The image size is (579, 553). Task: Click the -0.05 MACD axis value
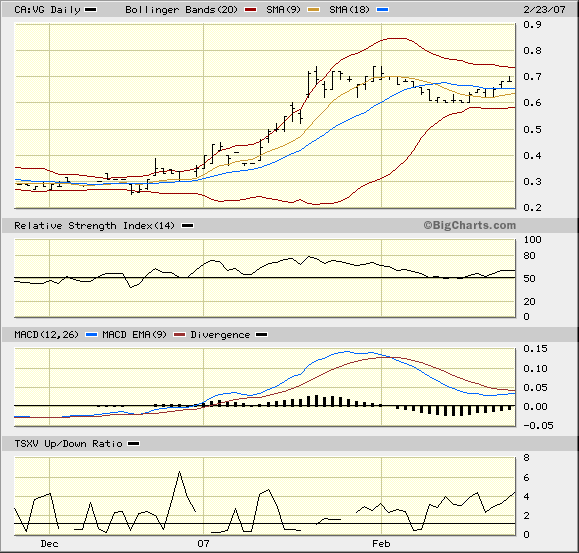pos(538,426)
